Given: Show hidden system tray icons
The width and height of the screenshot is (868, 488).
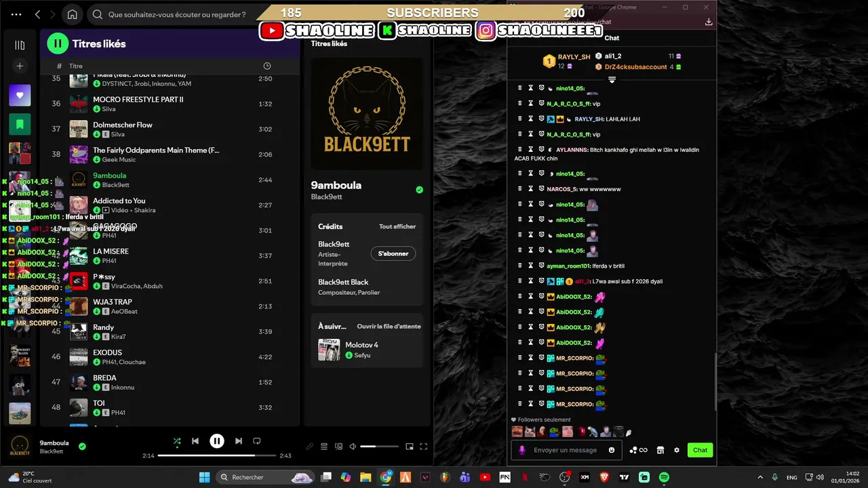Looking at the screenshot, I should click(x=759, y=477).
